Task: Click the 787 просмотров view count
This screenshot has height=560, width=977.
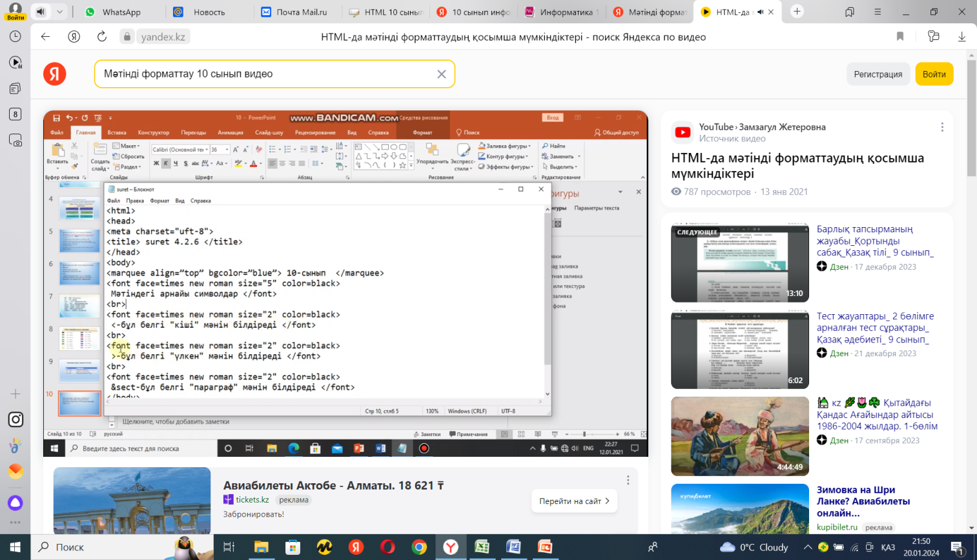Action: [710, 192]
